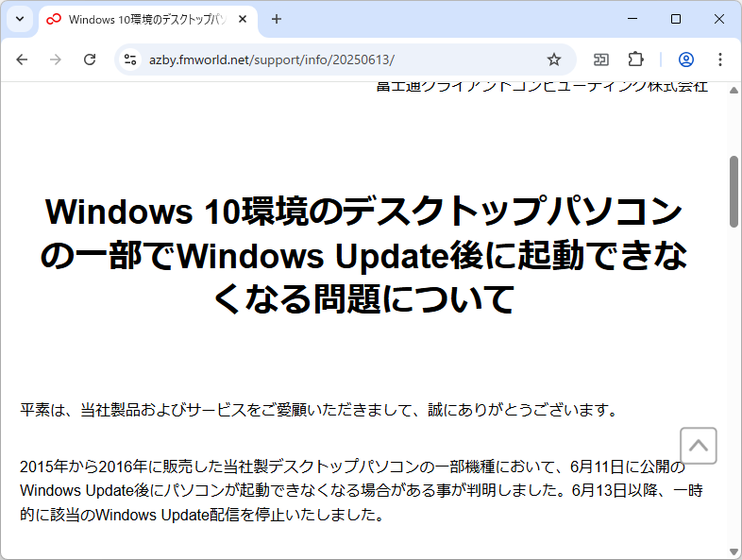The width and height of the screenshot is (742, 560).
Task: Minimize the browser window
Action: click(x=632, y=19)
